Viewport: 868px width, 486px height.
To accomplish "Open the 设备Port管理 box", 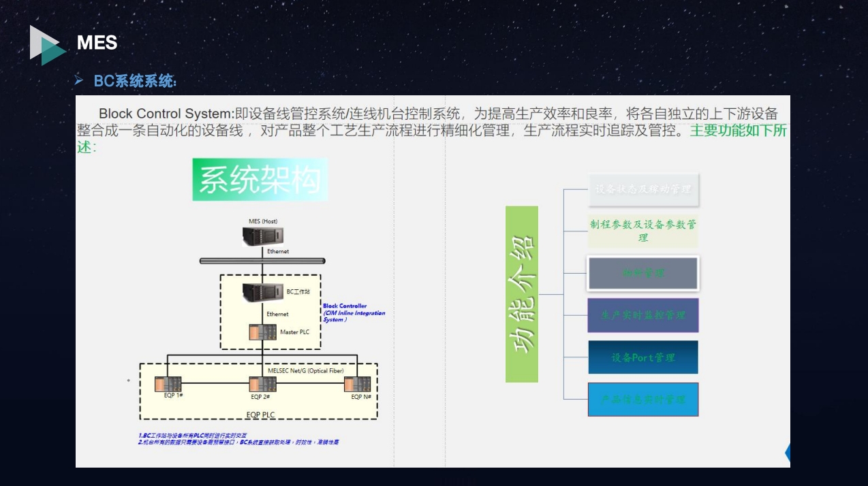I will [x=643, y=357].
